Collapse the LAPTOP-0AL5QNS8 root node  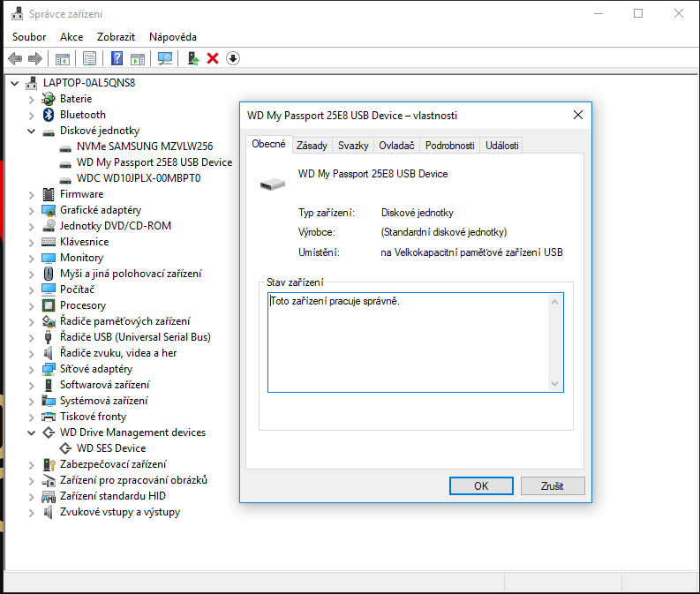[x=15, y=83]
